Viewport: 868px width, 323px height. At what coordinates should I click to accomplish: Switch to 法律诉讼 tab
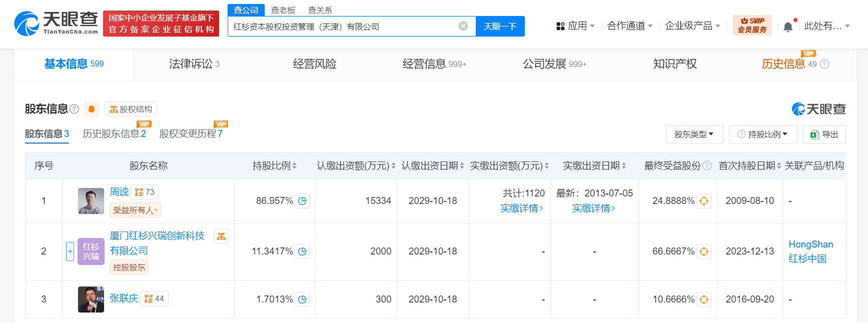(194, 64)
